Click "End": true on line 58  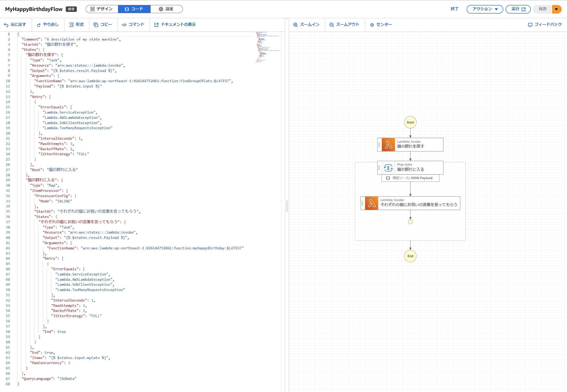click(54, 332)
